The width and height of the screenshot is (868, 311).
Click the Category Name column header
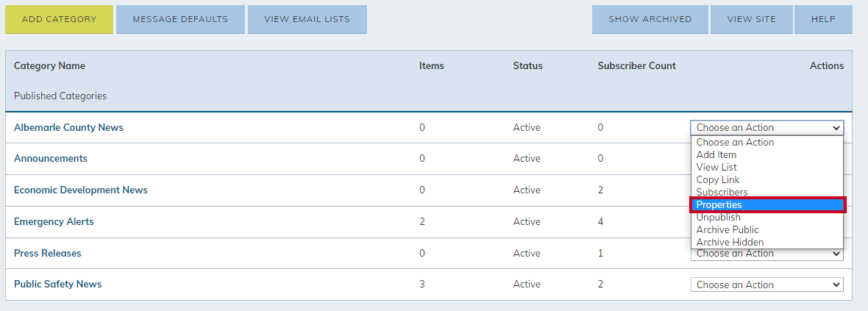tap(49, 66)
